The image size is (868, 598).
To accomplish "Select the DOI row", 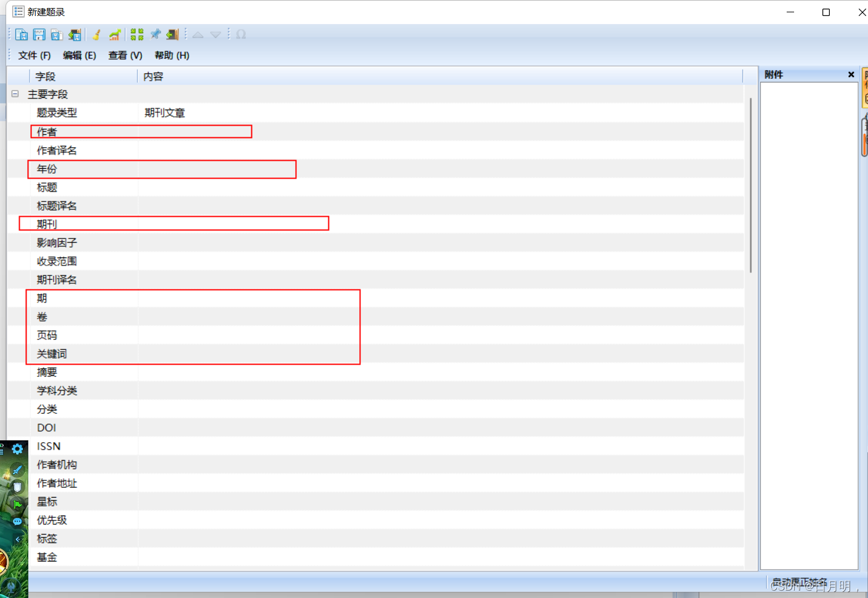I will tap(375, 427).
